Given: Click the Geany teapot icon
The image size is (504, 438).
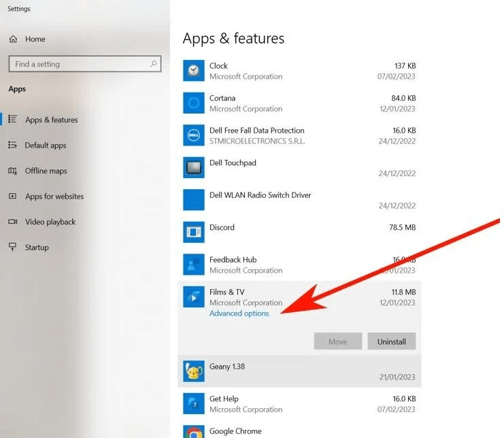Looking at the screenshot, I should [193, 371].
